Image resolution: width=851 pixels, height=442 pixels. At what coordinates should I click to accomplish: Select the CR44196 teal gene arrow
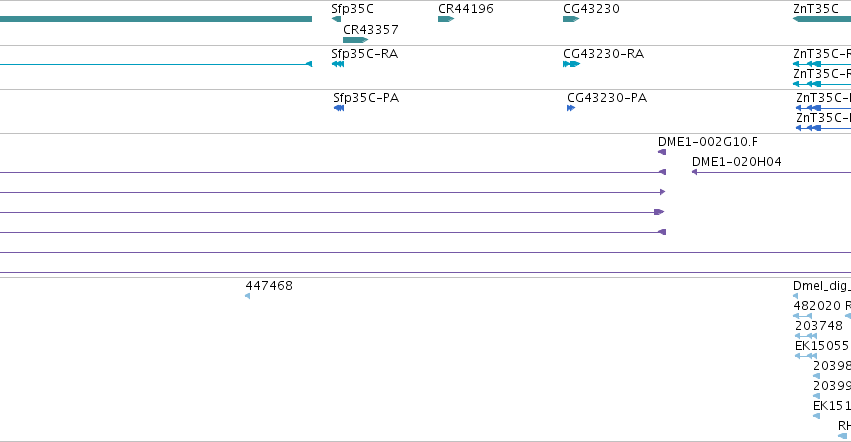(x=446, y=19)
